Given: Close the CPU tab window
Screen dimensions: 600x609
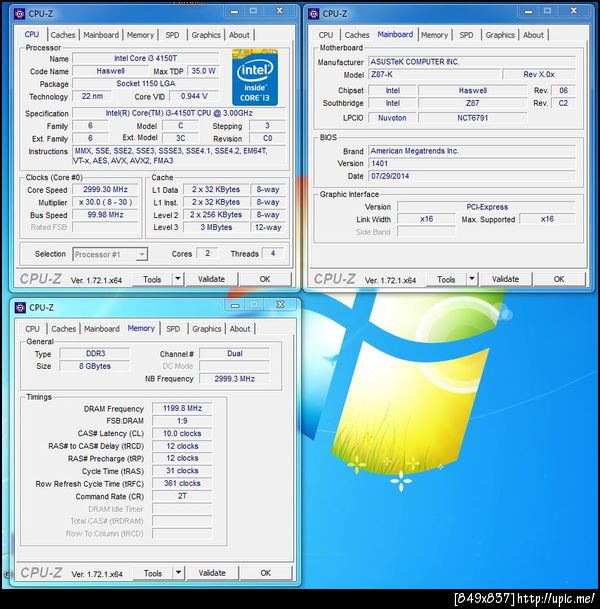Looking at the screenshot, I should pos(280,11).
